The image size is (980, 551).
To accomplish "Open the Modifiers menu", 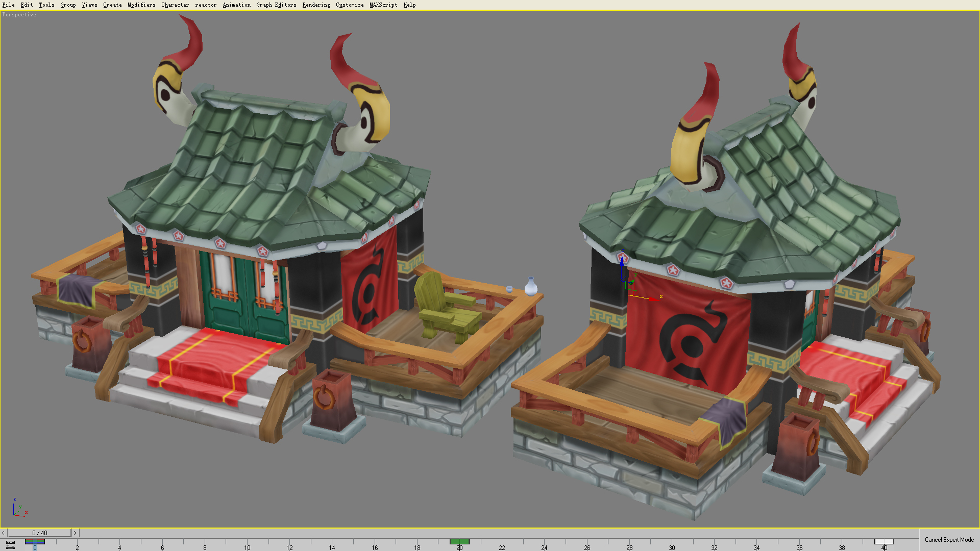I will pyautogui.click(x=141, y=5).
